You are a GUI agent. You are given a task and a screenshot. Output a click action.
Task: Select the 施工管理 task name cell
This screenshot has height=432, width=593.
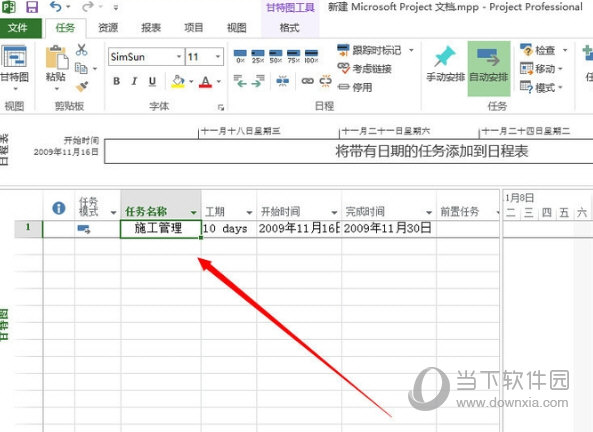tap(160, 229)
